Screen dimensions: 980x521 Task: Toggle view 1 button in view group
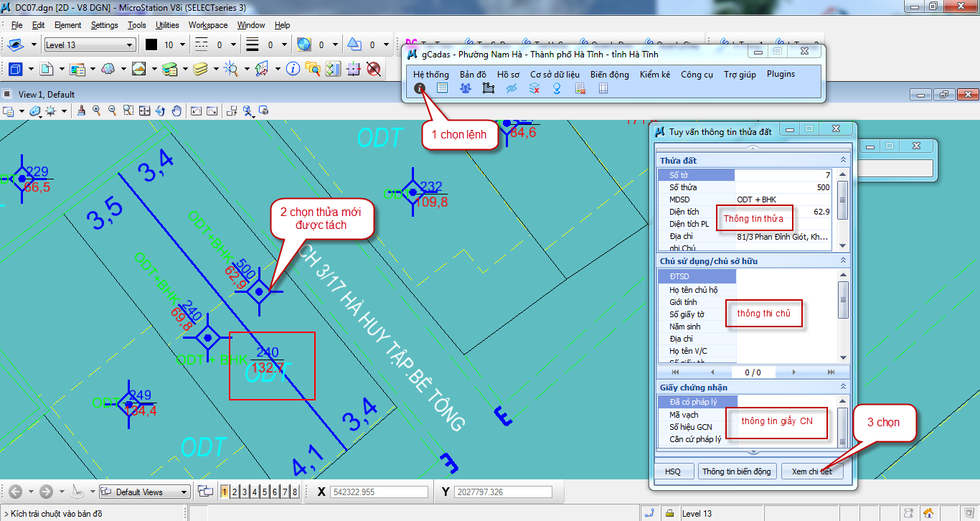click(225, 492)
